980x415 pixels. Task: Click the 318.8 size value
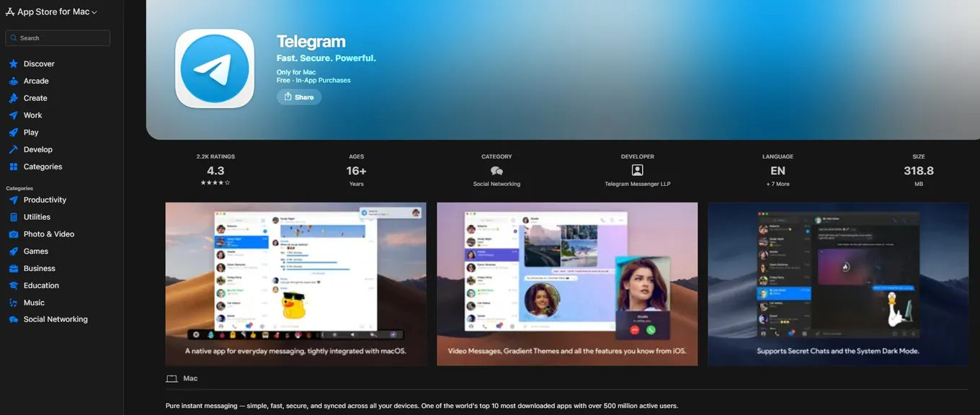[919, 171]
